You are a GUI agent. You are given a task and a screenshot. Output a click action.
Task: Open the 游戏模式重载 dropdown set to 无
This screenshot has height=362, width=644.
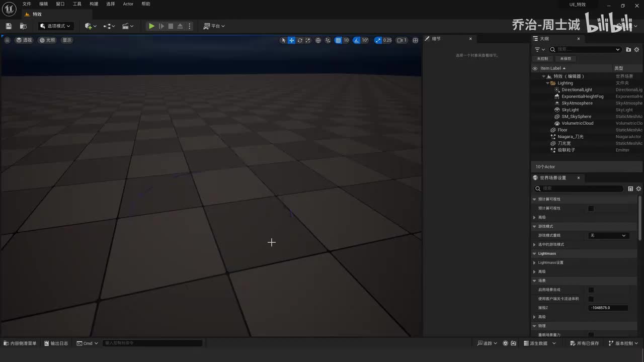click(x=608, y=235)
